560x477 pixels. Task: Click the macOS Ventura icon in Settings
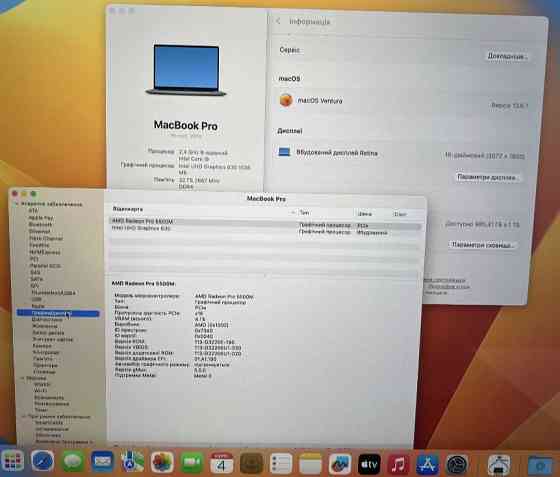pyautogui.click(x=286, y=100)
